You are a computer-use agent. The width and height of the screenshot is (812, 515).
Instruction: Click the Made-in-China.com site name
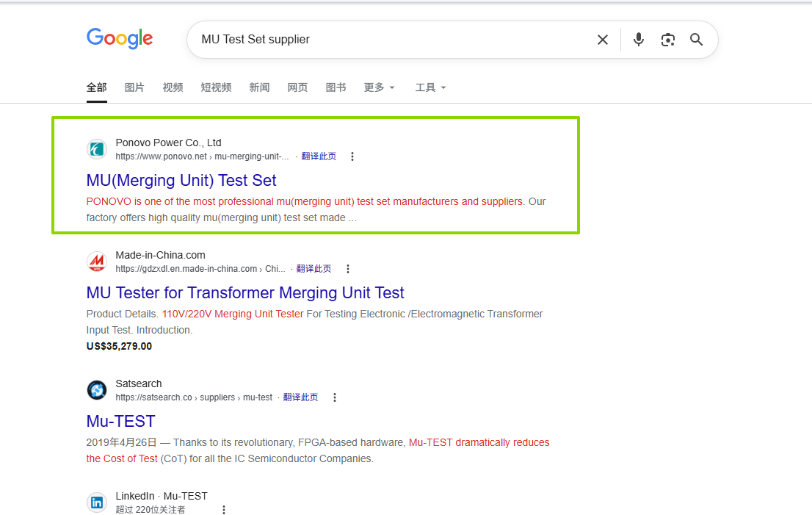click(x=160, y=255)
